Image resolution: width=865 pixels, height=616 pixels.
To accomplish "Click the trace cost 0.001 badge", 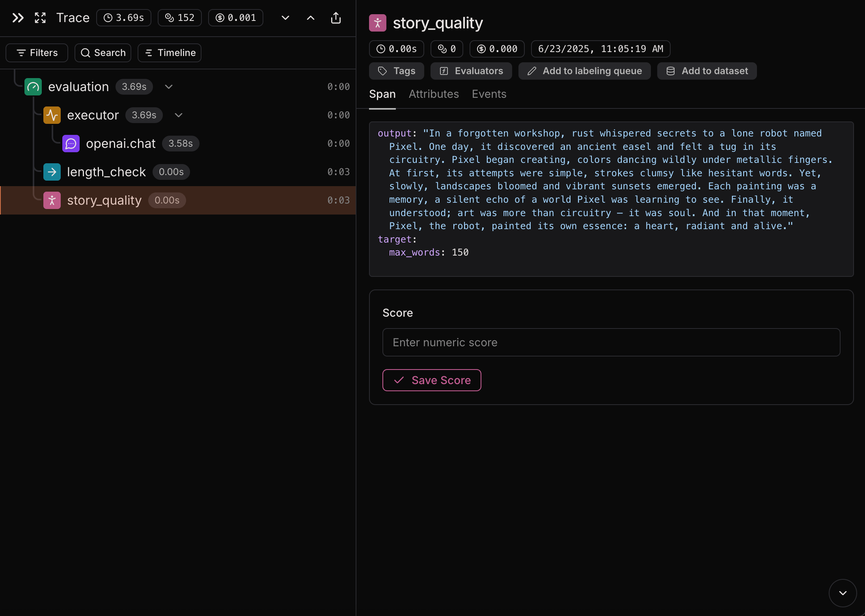I will pos(236,18).
